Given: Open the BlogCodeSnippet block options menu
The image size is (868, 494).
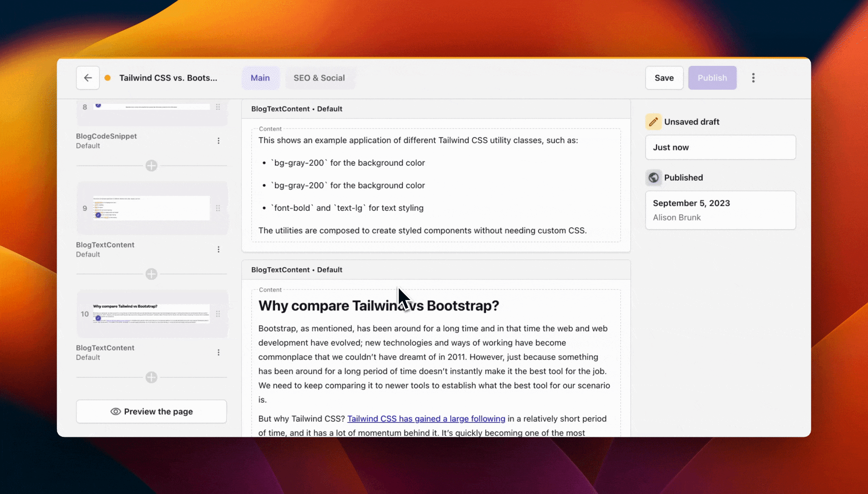Looking at the screenshot, I should point(218,140).
